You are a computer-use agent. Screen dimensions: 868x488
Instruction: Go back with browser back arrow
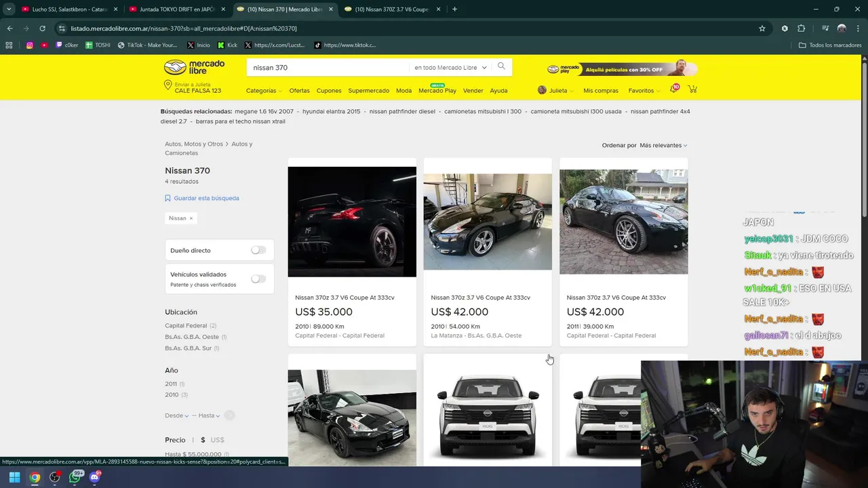(9, 28)
